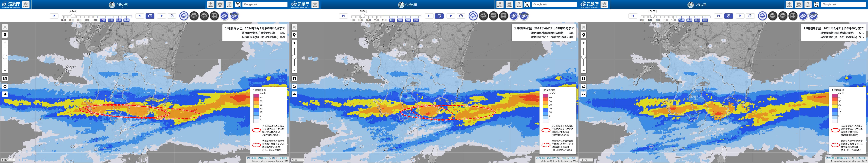This screenshot has height=163, width=868.
Task: Open HELP icon in 05:40 view header
Action: pyautogui.click(x=230, y=4)
